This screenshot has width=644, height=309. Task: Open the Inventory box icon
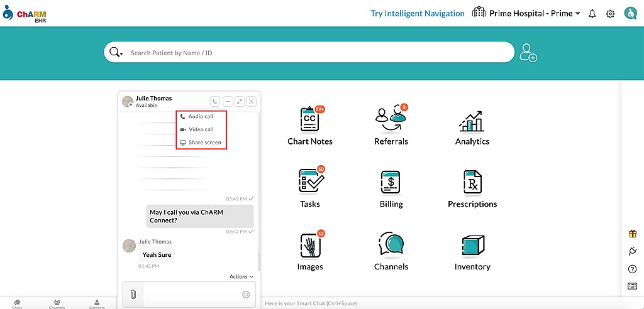(x=472, y=245)
